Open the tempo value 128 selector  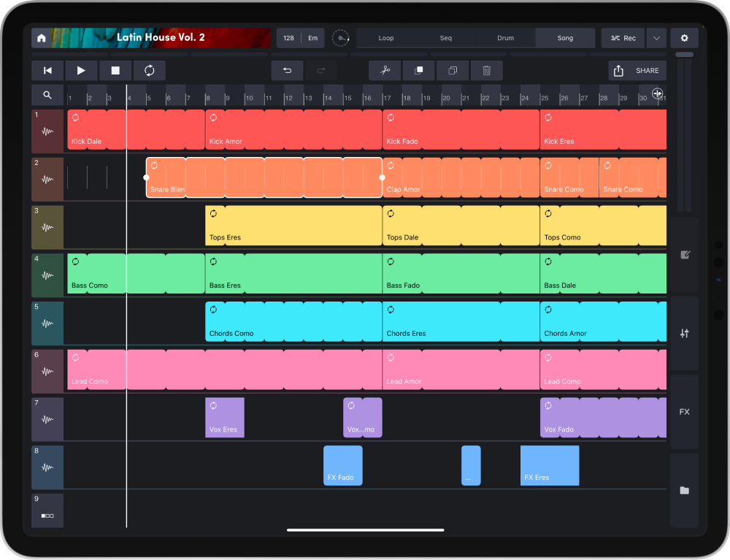[288, 37]
